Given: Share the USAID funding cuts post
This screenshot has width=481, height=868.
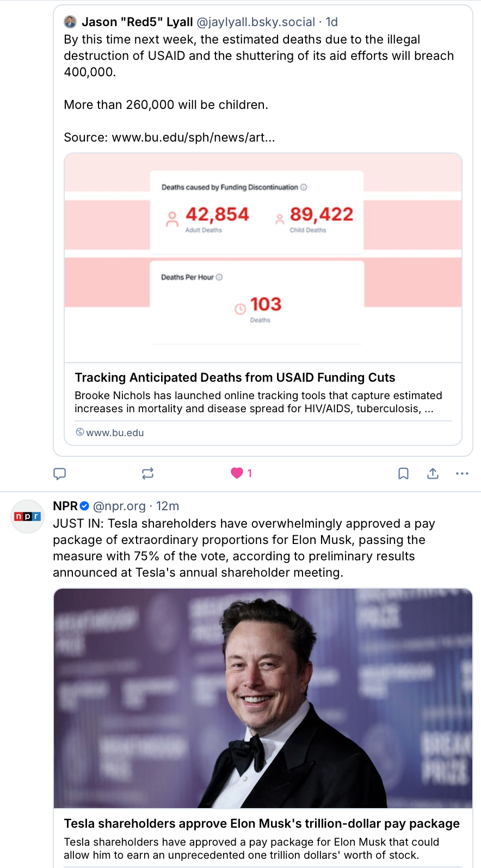Looking at the screenshot, I should click(x=433, y=473).
